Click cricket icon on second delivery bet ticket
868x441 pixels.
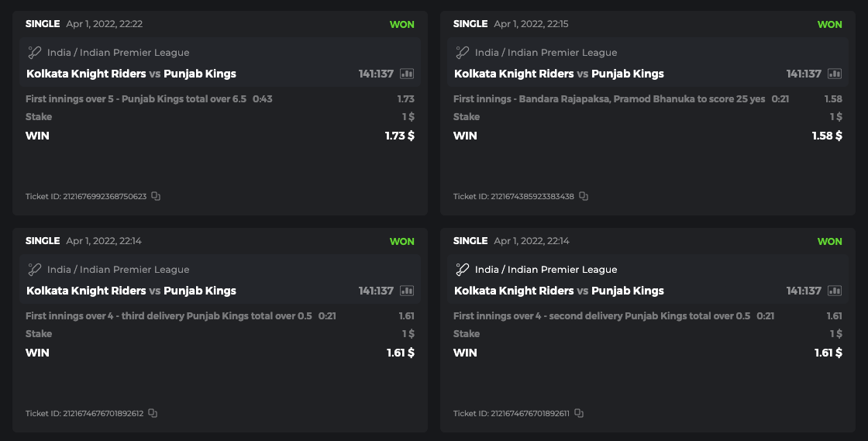[462, 270]
